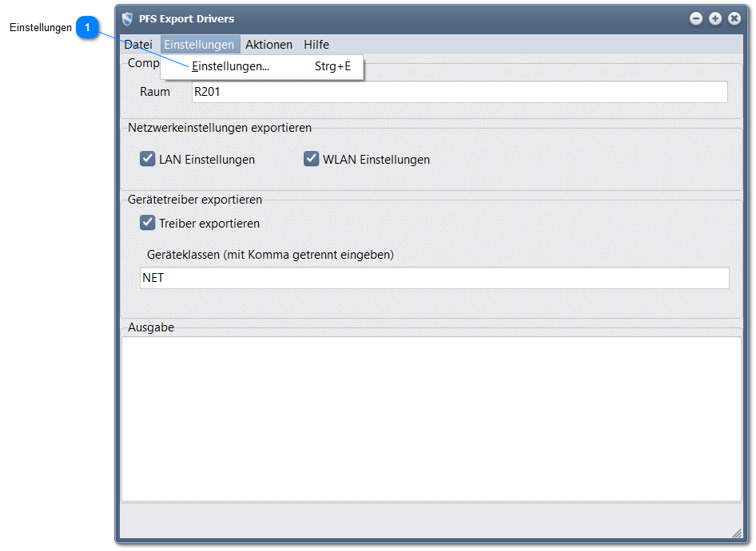The width and height of the screenshot is (756, 551).
Task: Maximize the PFS Export Drivers window
Action: point(715,18)
